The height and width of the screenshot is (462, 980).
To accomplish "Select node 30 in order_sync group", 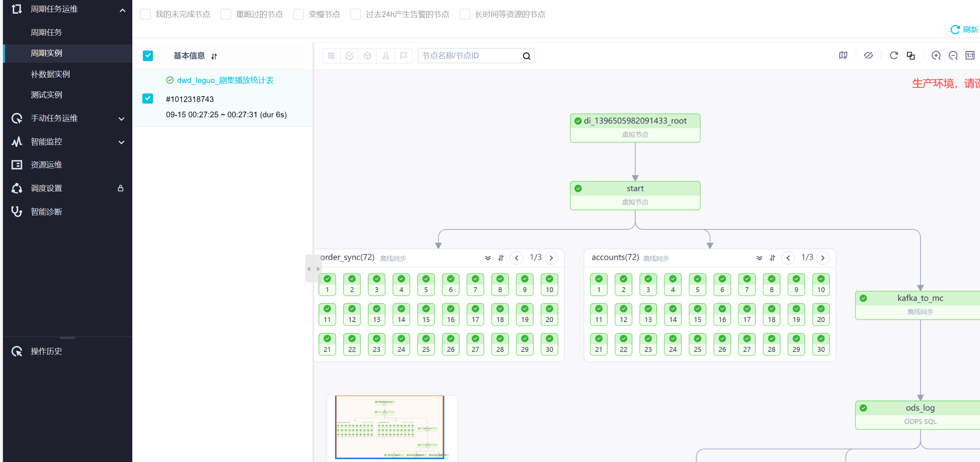I will (549, 344).
